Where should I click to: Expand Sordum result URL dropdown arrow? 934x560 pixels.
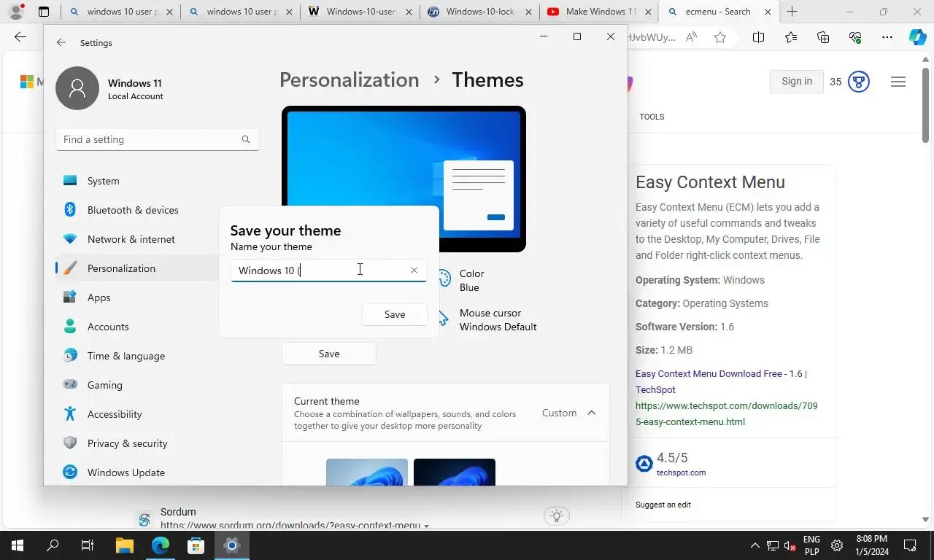click(426, 526)
